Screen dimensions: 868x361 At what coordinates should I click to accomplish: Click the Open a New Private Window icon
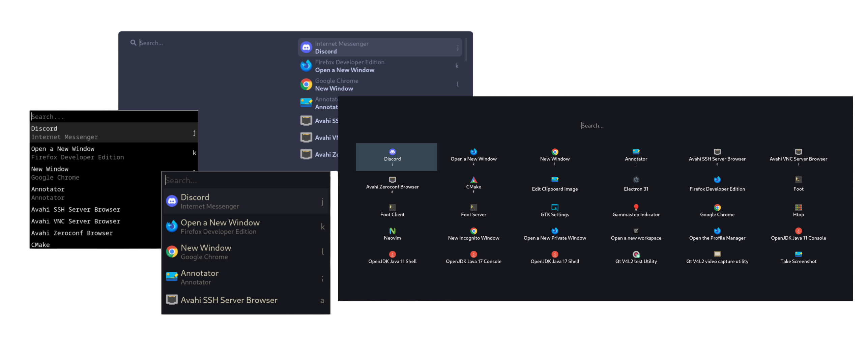point(555,231)
